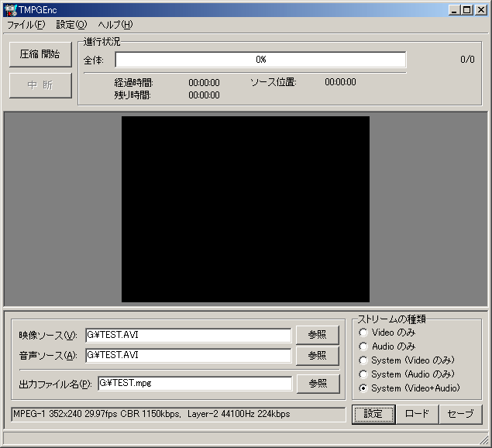Browse for video source with 参照
492x448 pixels.
click(x=318, y=335)
